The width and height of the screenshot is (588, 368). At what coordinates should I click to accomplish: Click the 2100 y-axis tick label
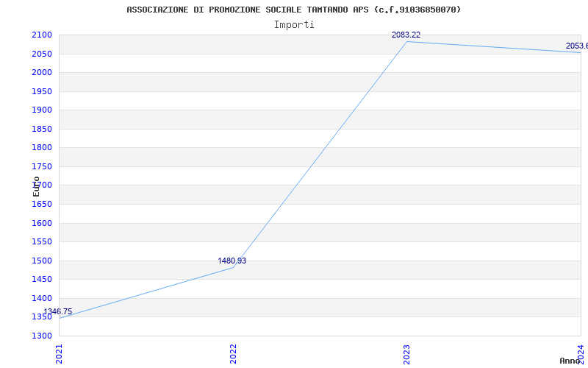click(42, 35)
